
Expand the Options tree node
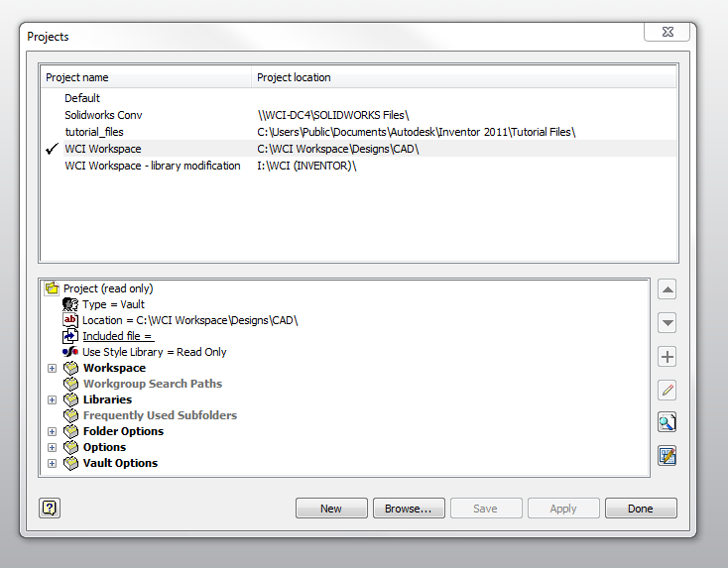click(x=52, y=447)
